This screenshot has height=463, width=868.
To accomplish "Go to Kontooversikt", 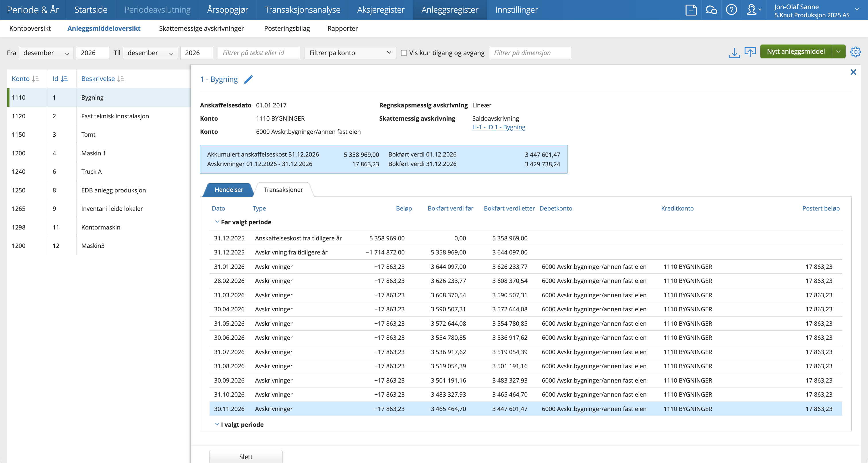I will pos(30,28).
